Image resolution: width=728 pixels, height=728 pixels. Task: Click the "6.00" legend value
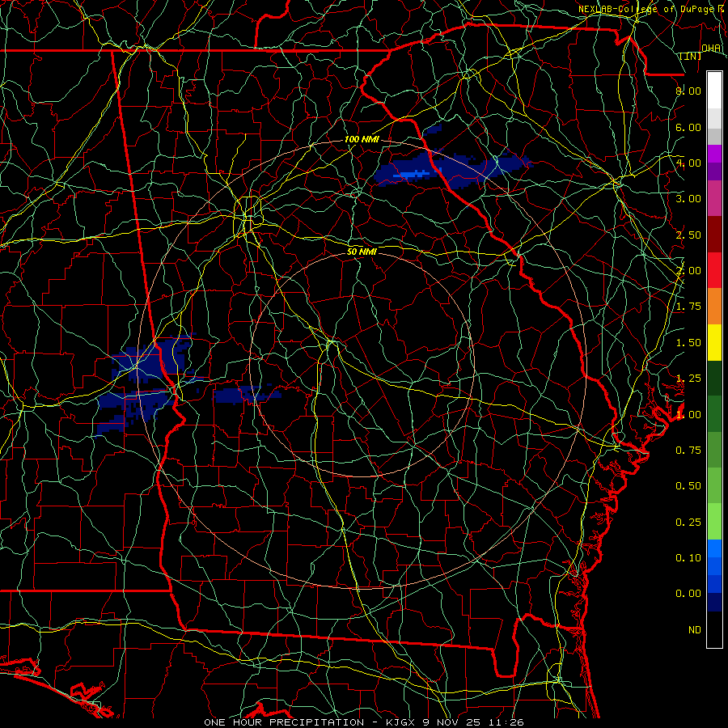coord(688,127)
